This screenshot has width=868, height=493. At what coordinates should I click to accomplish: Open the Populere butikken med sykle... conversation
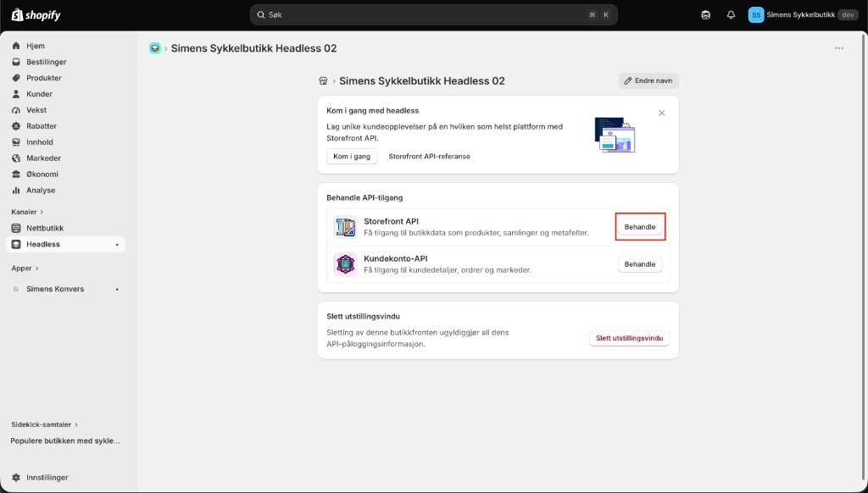pos(65,441)
